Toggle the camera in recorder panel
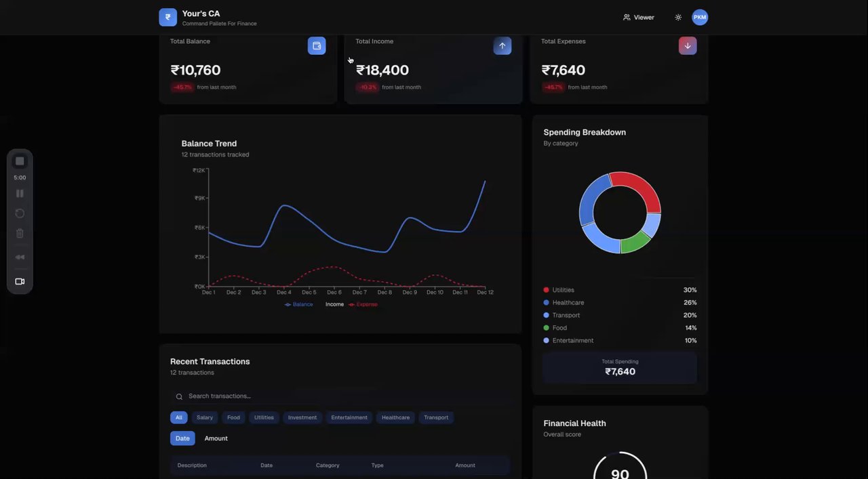 pos(20,282)
